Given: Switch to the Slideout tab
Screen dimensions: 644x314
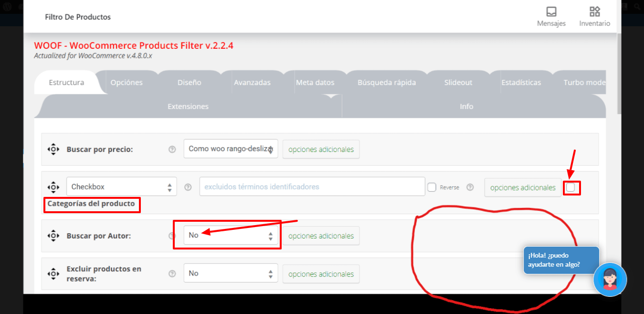Looking at the screenshot, I should 458,82.
